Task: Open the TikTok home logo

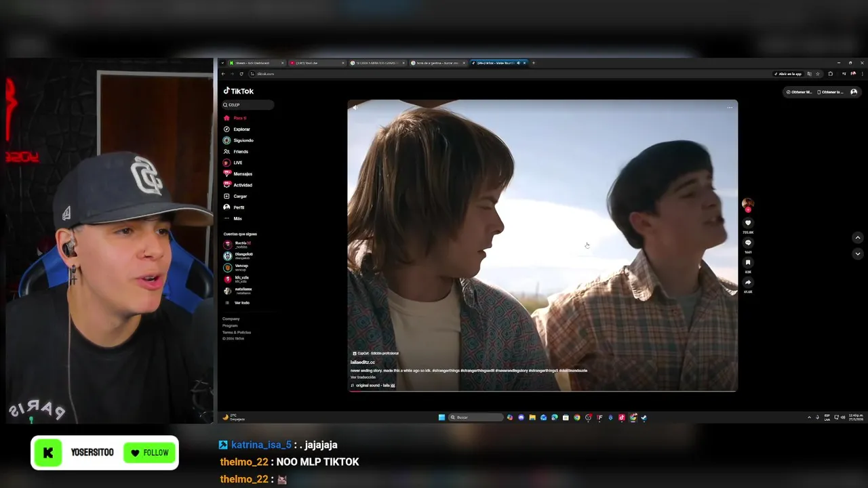Action: point(239,91)
